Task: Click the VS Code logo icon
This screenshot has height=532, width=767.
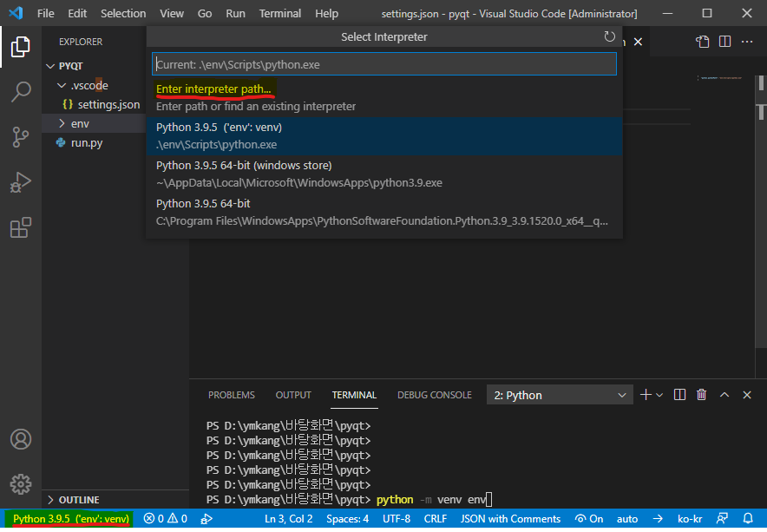Action: 16,13
